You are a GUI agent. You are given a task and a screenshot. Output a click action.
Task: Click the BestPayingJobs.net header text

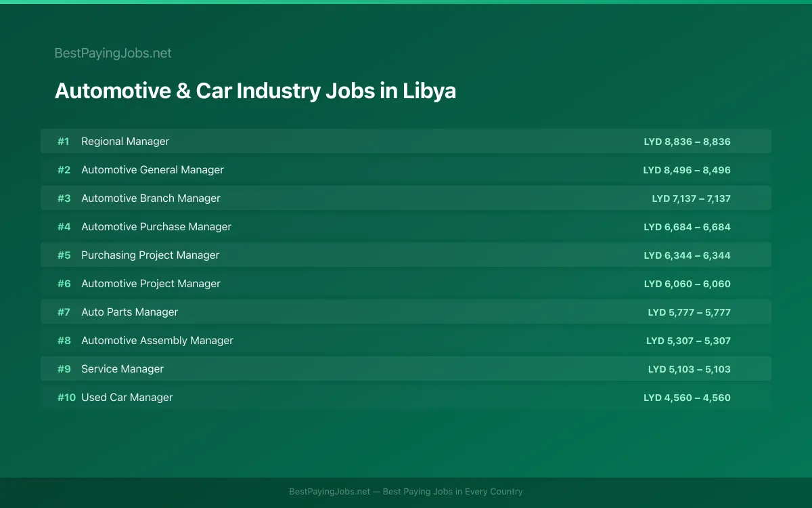click(113, 53)
